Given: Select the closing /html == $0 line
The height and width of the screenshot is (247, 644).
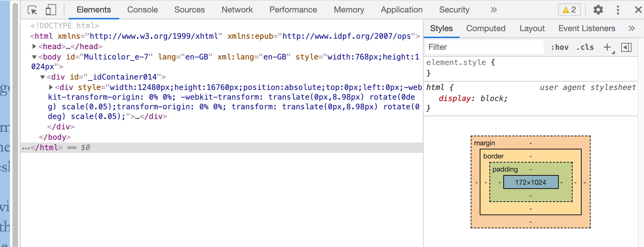Looking at the screenshot, I should point(222,147).
